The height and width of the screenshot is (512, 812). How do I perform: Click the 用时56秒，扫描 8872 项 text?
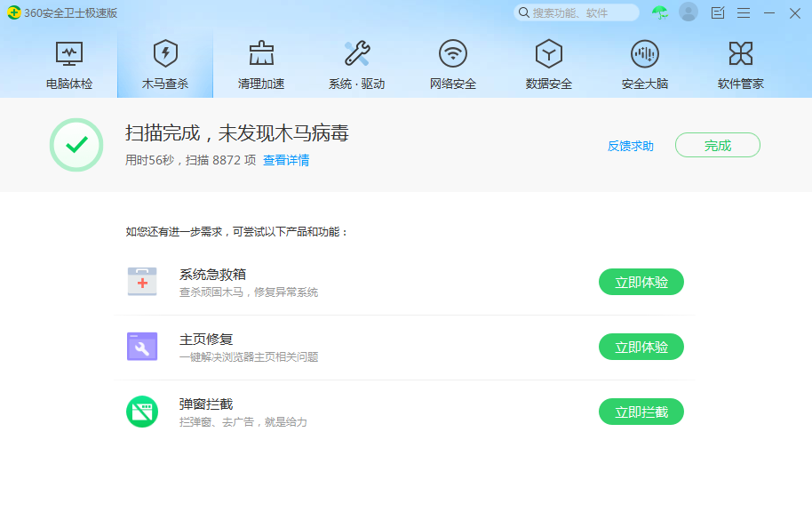[x=191, y=160]
